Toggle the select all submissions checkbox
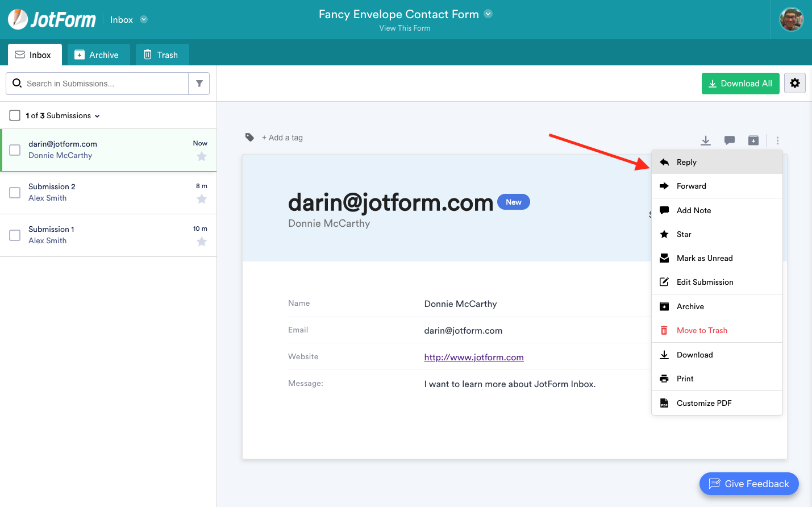 (x=15, y=115)
